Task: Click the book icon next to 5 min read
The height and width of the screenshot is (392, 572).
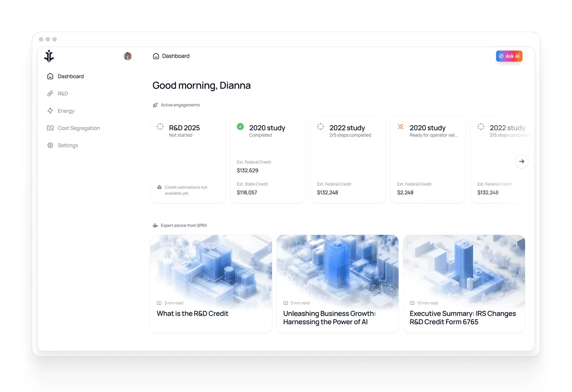Action: click(286, 303)
